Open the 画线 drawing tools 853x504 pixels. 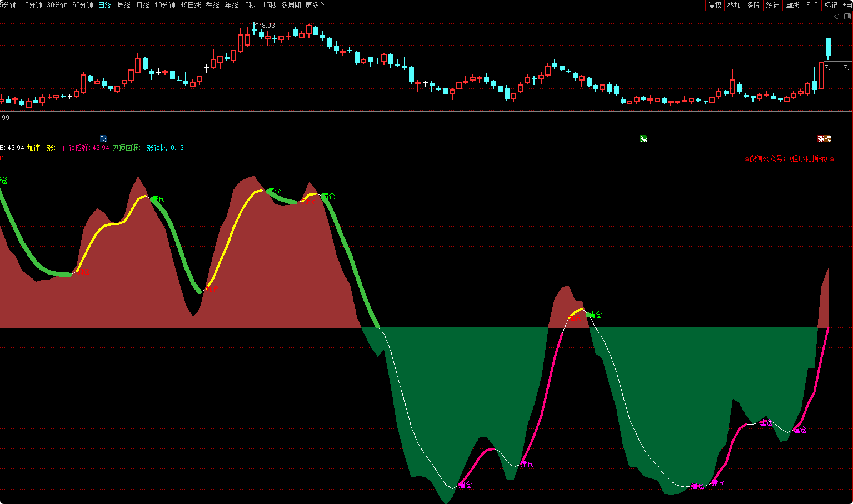coord(792,5)
